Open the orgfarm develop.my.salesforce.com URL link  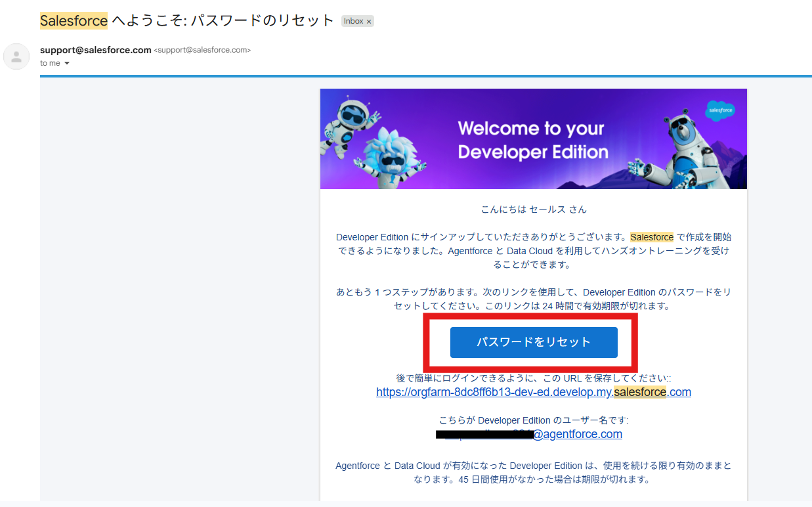534,392
